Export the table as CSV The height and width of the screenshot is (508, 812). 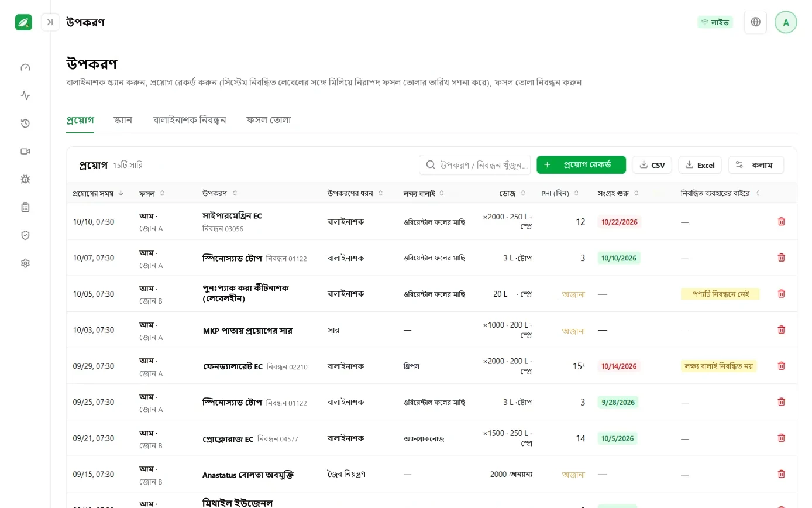[652, 165]
